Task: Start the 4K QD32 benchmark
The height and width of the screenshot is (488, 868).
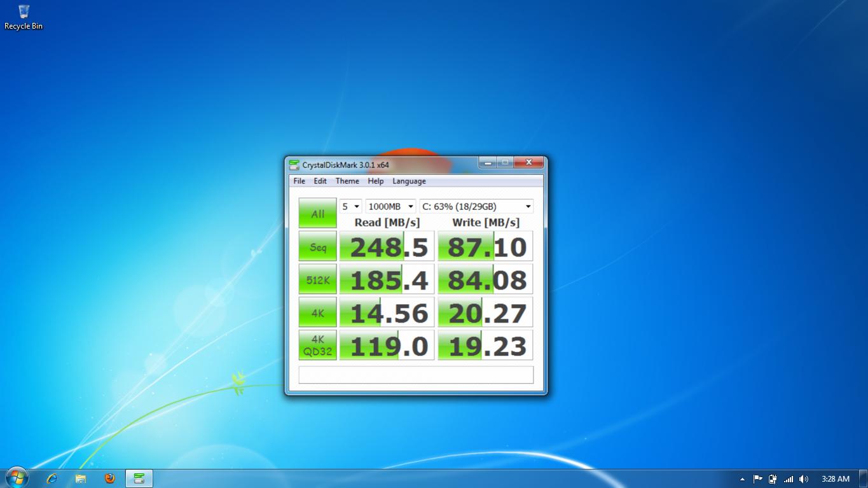Action: point(318,345)
